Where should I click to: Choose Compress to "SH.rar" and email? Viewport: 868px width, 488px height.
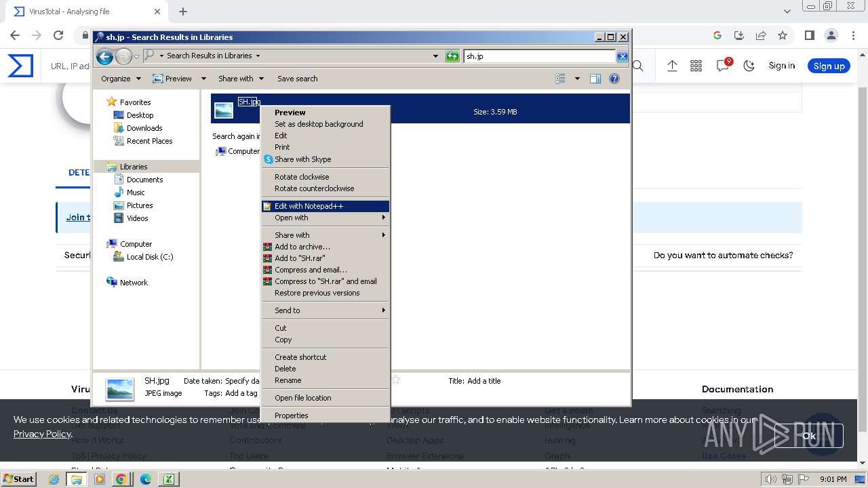tap(325, 281)
